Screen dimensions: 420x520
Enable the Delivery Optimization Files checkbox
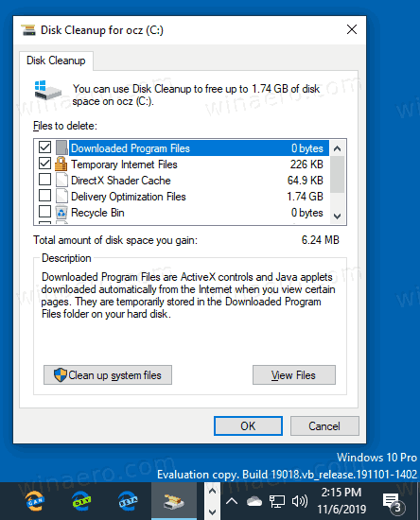(x=44, y=196)
